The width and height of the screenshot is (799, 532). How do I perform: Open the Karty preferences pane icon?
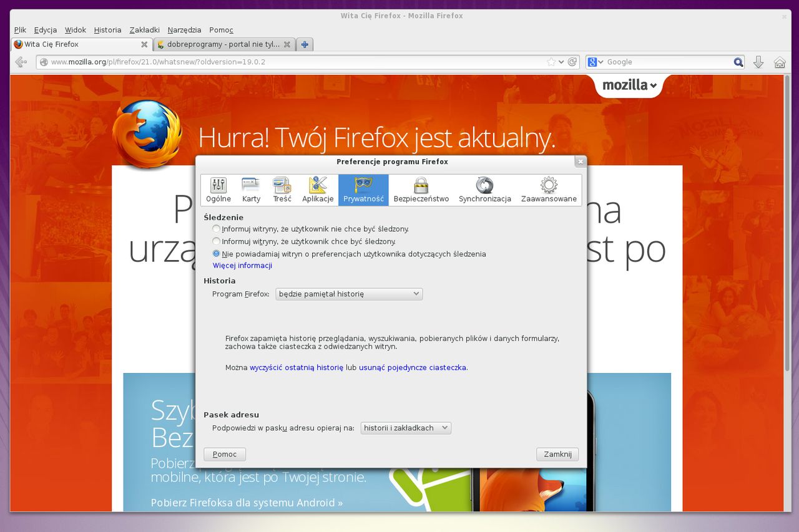[251, 185]
